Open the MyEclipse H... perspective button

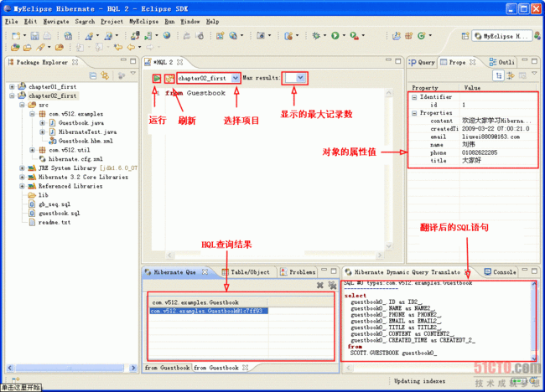pyautogui.click(x=501, y=36)
